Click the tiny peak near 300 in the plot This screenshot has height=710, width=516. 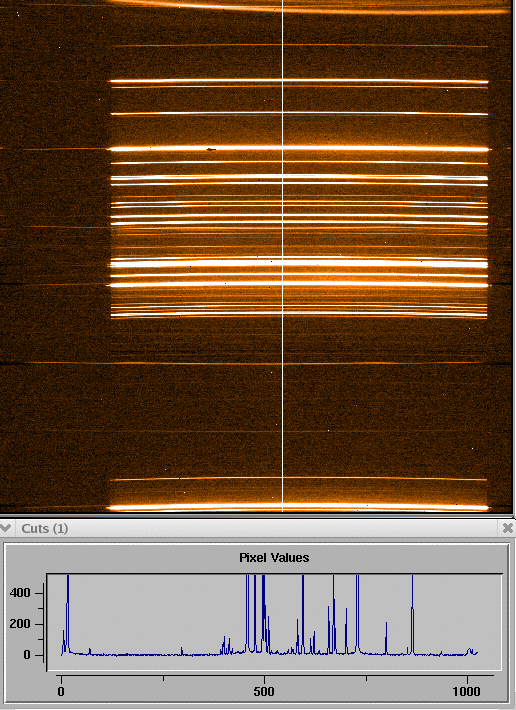pyautogui.click(x=182, y=651)
